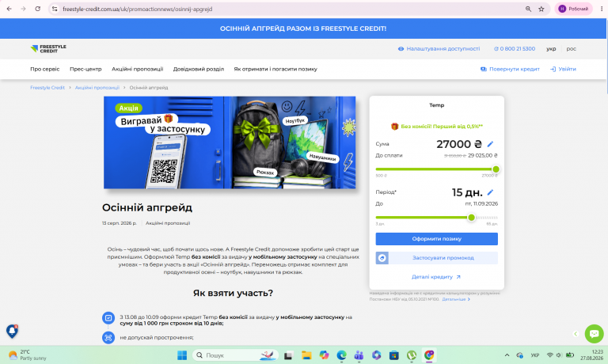Open the Про сервіс menu

point(45,69)
